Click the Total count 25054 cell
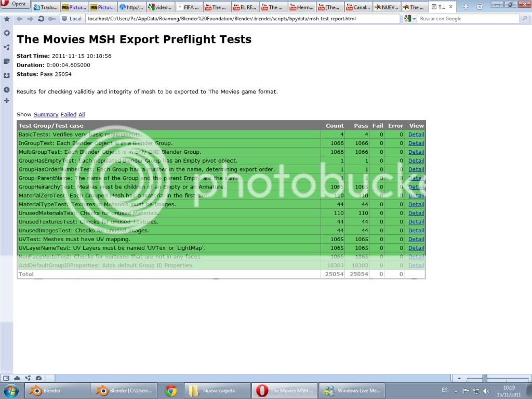This screenshot has width=532, height=399. click(x=334, y=274)
